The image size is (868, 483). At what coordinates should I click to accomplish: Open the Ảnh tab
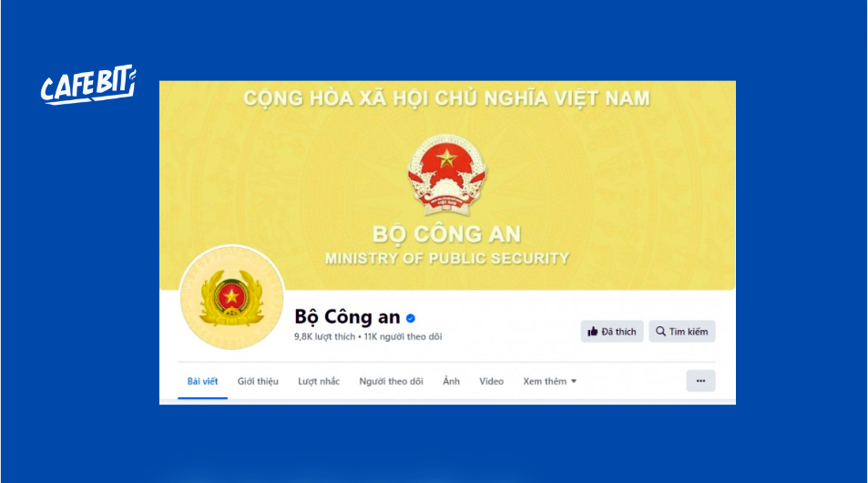tap(451, 381)
